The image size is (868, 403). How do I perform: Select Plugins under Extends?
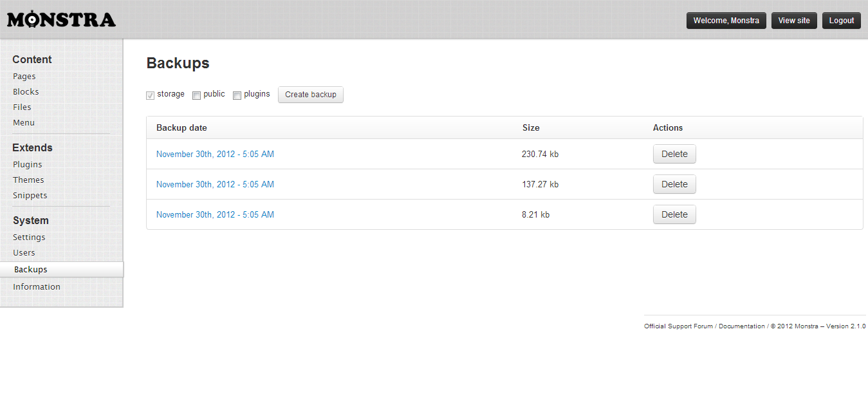(28, 164)
